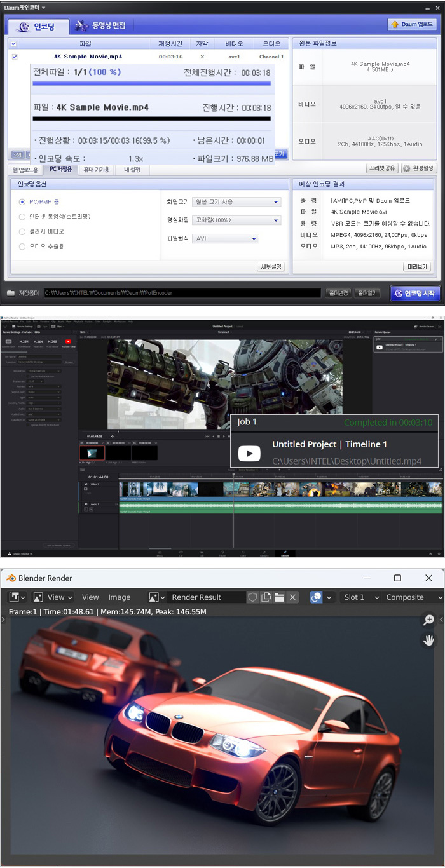
Task: Select the H.265 render preset in Resolve
Action: click(x=53, y=342)
